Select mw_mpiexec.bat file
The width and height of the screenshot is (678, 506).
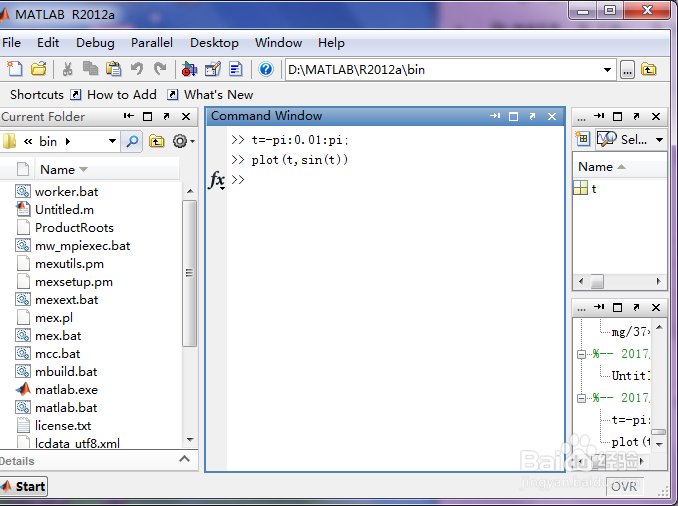tap(83, 246)
